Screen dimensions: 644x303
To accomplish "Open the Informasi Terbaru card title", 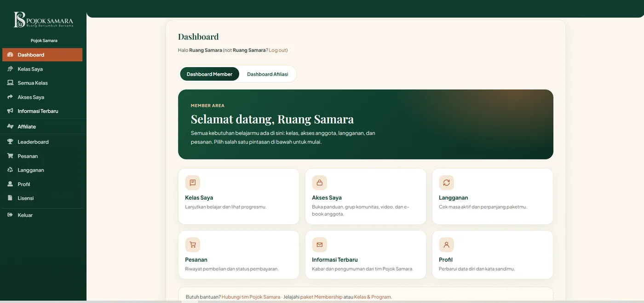I will 335,260.
